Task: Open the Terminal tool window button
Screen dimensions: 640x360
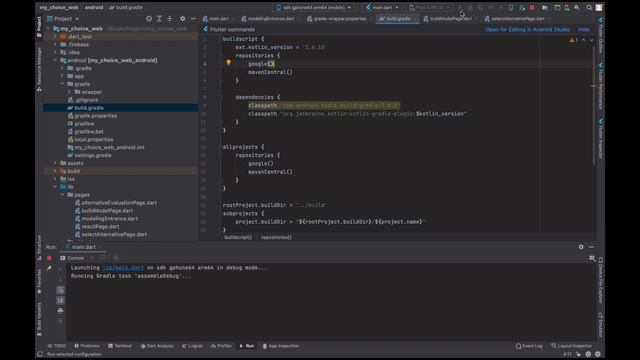Action: [120, 346]
